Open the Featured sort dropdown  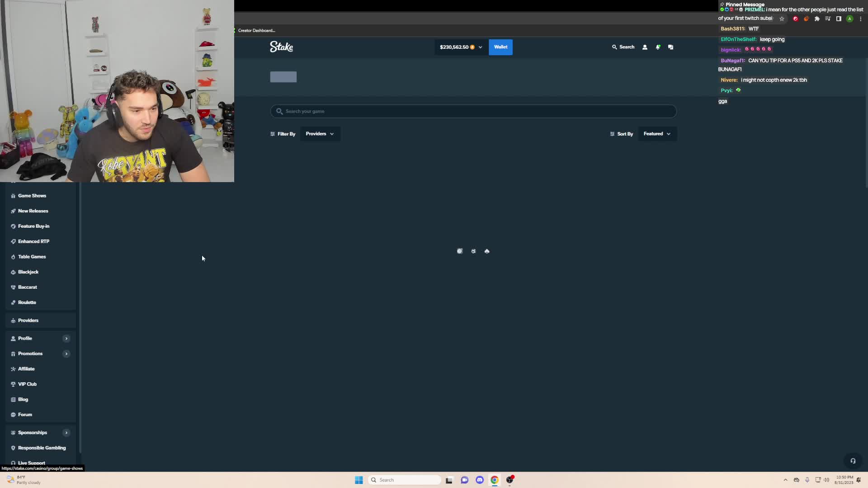pyautogui.click(x=656, y=133)
